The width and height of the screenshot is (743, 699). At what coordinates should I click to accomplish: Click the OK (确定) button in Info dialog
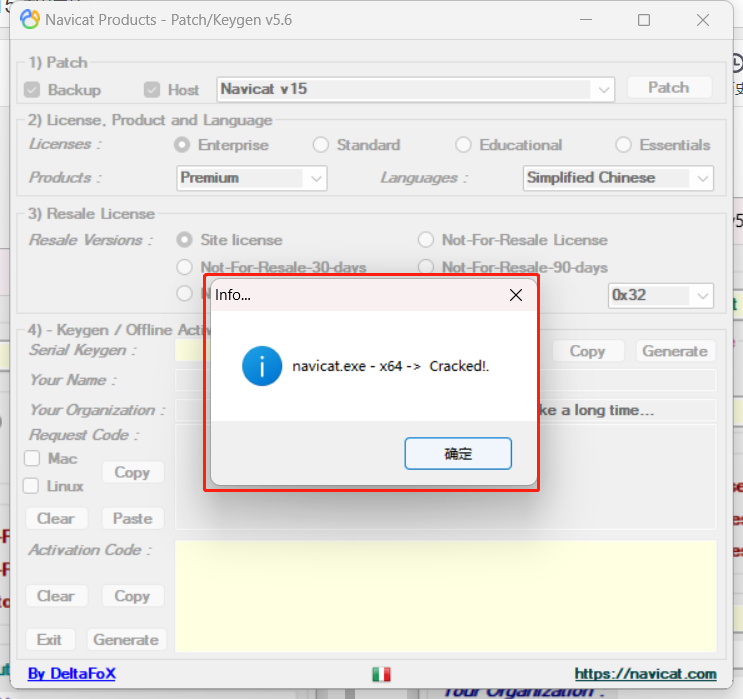(458, 454)
